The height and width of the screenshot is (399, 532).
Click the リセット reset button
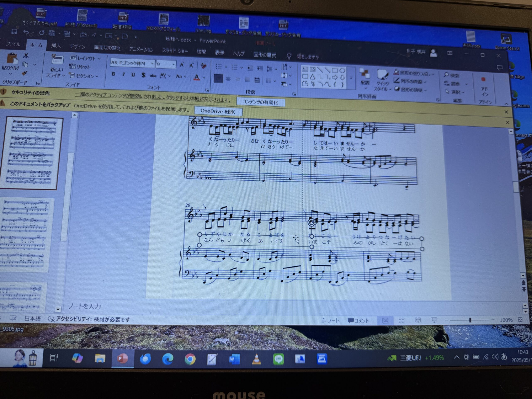[x=80, y=67]
